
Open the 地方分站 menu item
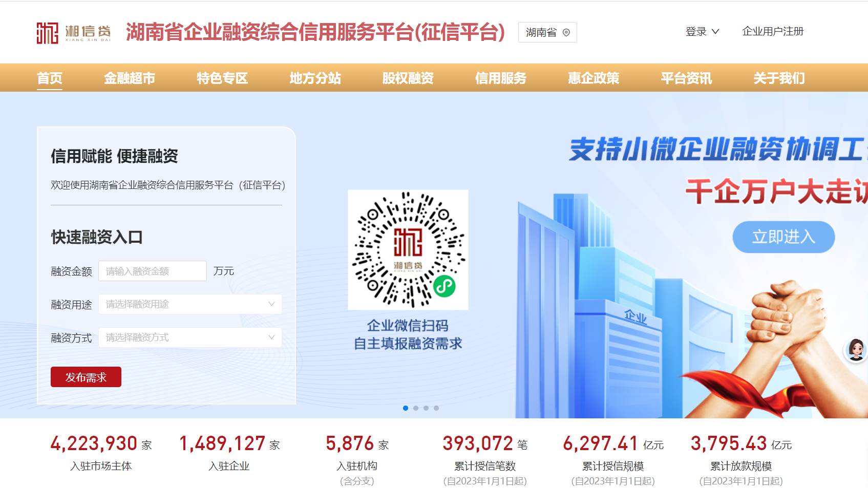(x=315, y=78)
